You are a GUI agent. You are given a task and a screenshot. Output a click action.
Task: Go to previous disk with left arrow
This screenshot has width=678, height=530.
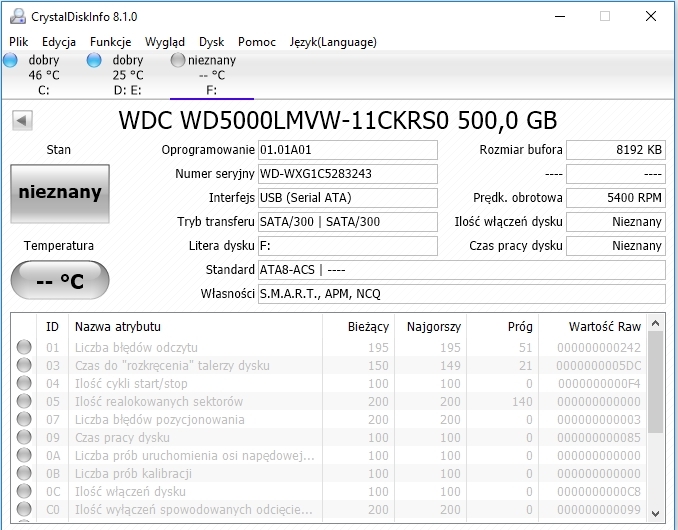(x=22, y=120)
